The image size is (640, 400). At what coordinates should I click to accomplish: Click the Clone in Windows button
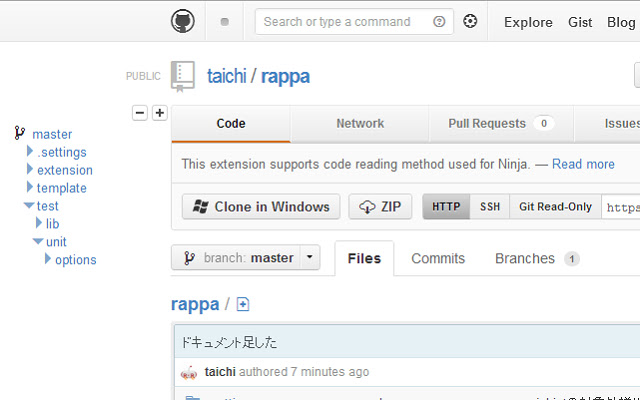click(261, 207)
